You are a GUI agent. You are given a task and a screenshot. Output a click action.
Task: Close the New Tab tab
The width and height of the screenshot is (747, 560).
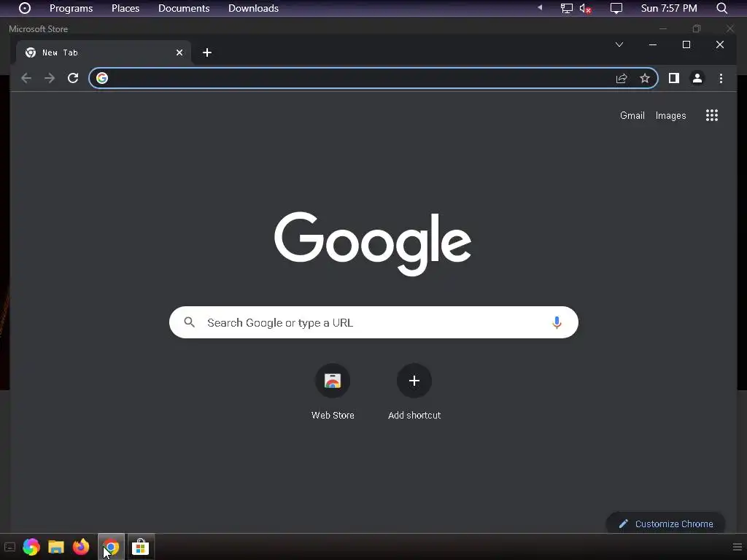[x=179, y=52]
